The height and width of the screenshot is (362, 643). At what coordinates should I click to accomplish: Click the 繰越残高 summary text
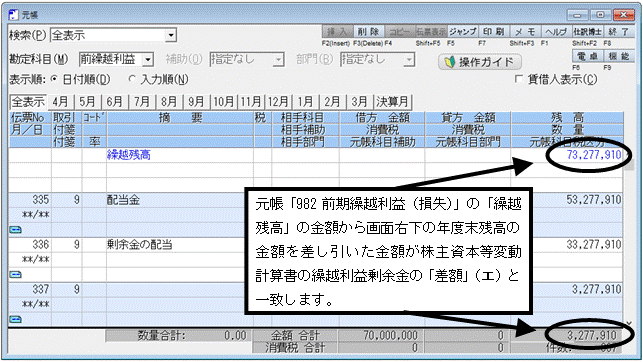coord(129,155)
